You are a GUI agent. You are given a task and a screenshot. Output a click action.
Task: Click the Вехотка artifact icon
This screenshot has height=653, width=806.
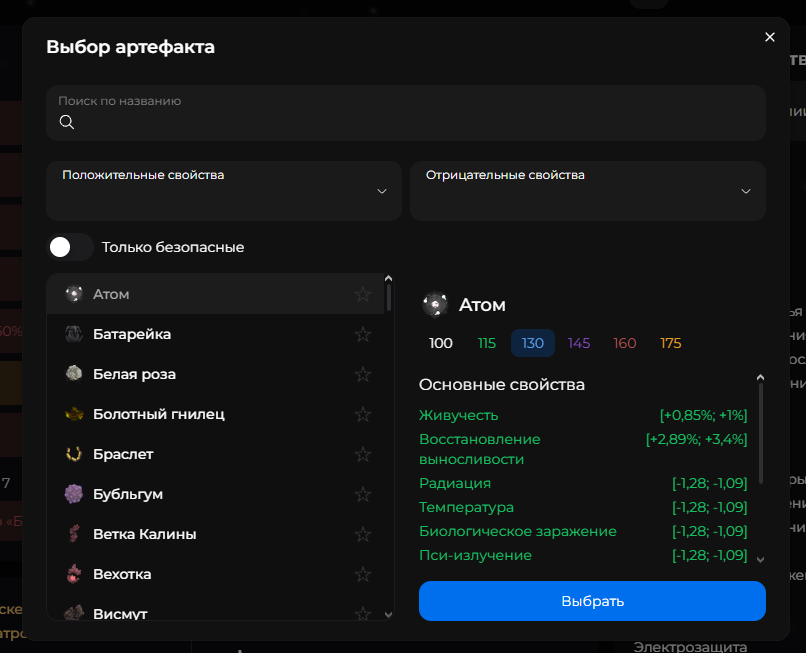coord(74,574)
